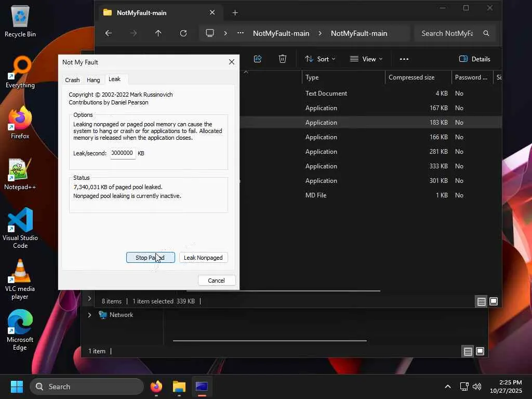Viewport: 532px width, 399px height.
Task: Select the Application row with 166 KB
Action: click(370, 137)
